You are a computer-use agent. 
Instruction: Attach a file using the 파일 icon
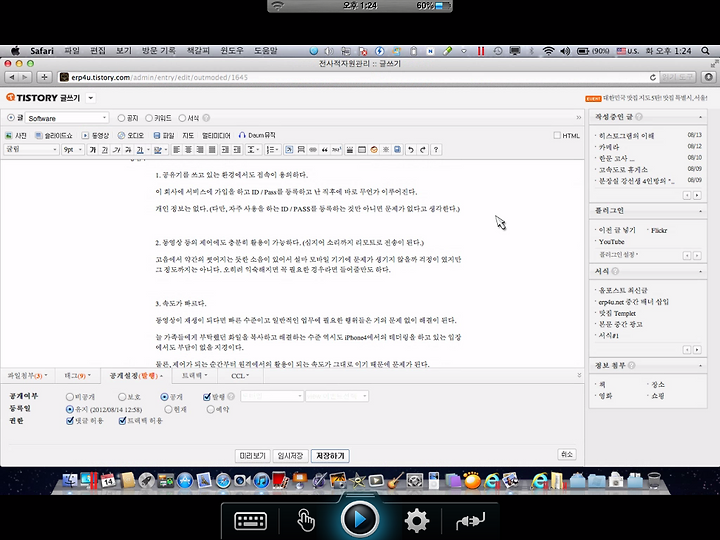tap(164, 135)
